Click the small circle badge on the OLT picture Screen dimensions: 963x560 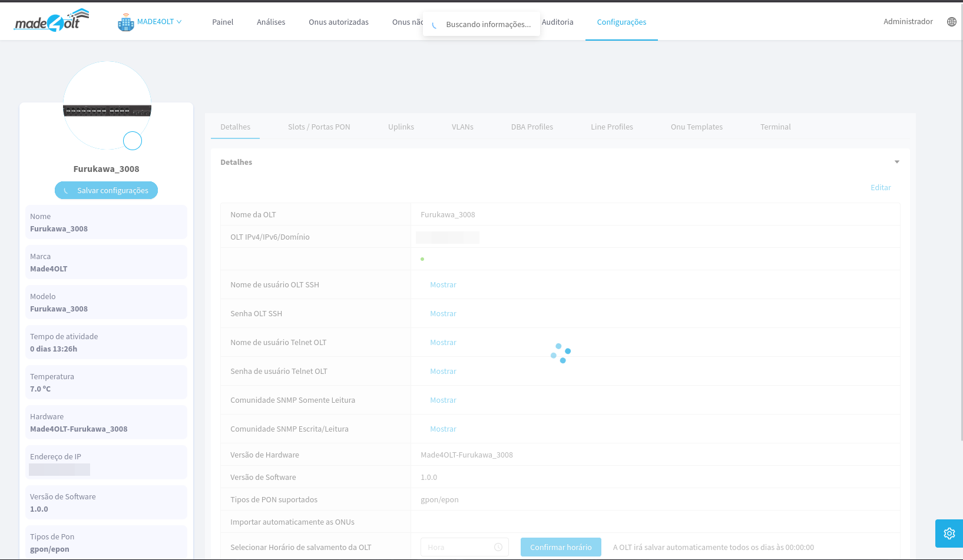133,141
